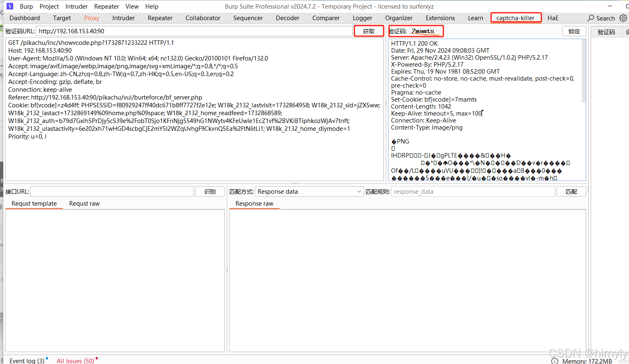Click the User-Agent header line

click(138, 58)
